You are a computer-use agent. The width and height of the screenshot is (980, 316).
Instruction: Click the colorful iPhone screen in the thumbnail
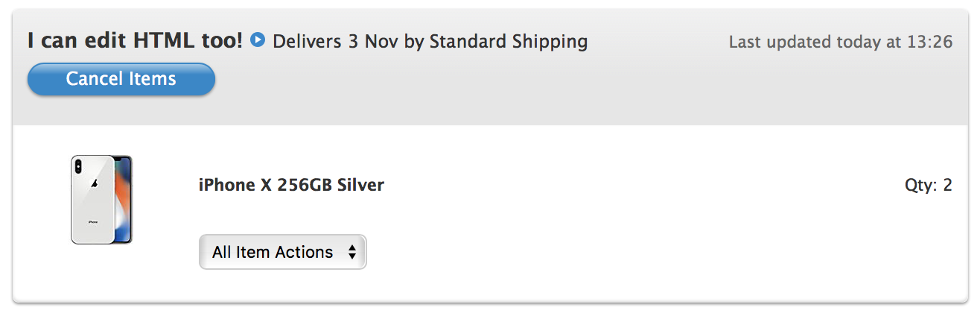[123, 199]
